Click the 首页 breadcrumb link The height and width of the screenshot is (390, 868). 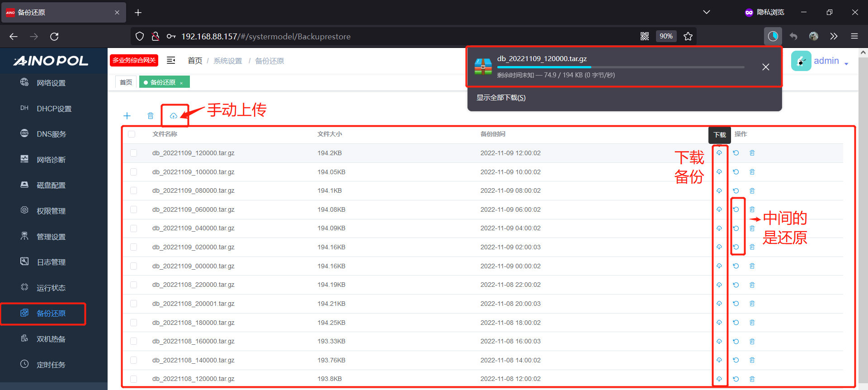tap(195, 61)
